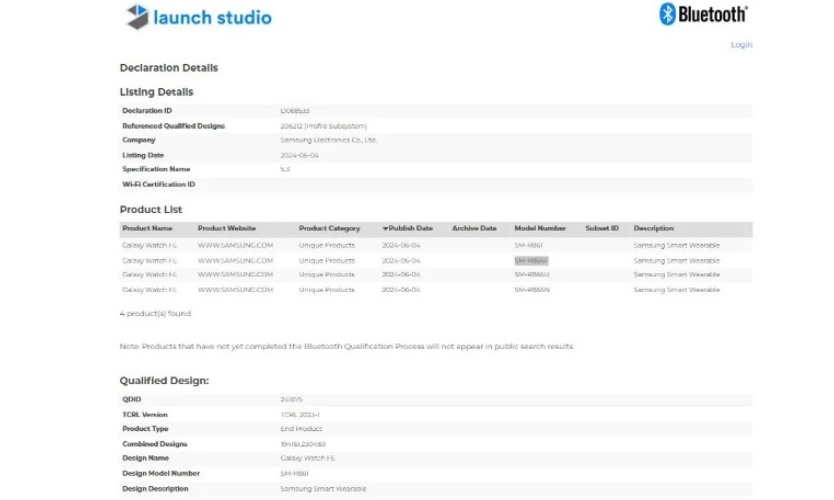The width and height of the screenshot is (834, 500).
Task: Click the Bluetooth logo
Action: pos(703,14)
